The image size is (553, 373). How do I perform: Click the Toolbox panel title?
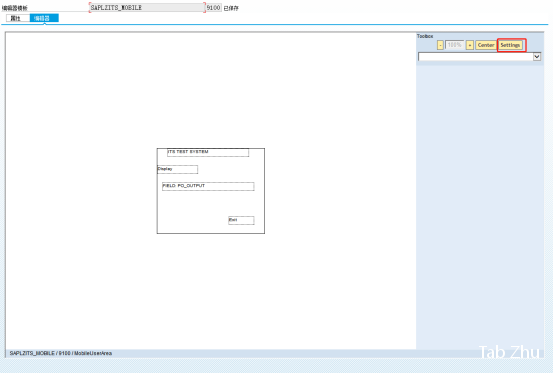point(425,36)
